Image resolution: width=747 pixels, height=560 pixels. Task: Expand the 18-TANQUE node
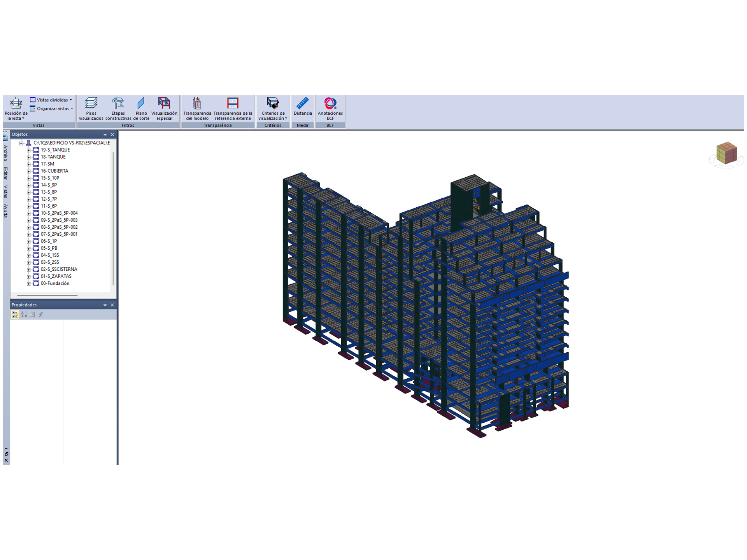point(28,157)
